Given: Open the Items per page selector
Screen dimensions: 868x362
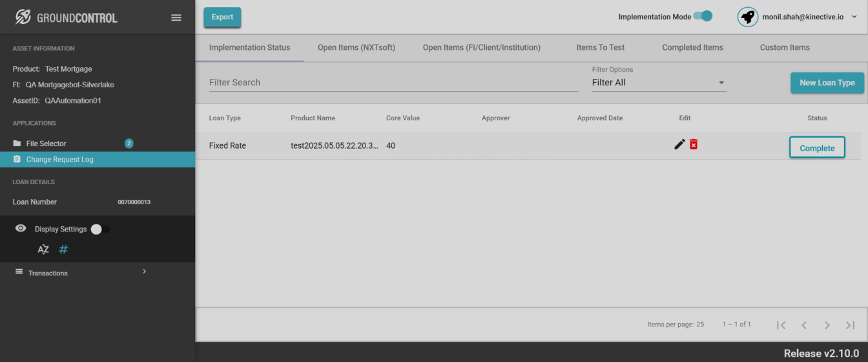Looking at the screenshot, I should (x=676, y=325).
